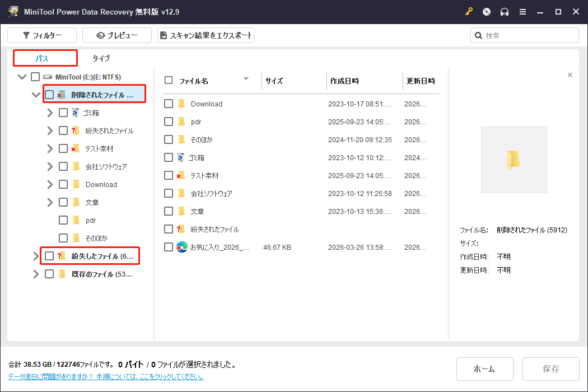Select the pdr folder in tree
Screen dimensions: 588x392
pos(90,220)
